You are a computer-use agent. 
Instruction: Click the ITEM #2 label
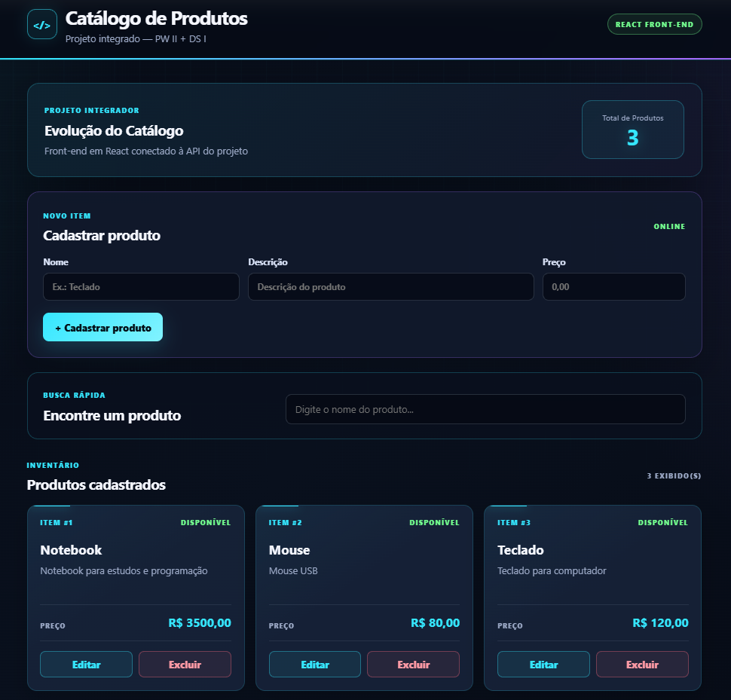point(286,522)
